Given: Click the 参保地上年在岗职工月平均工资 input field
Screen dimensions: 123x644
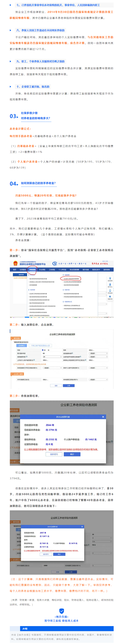Looking at the screenshot, I should (x=98, y=360).
